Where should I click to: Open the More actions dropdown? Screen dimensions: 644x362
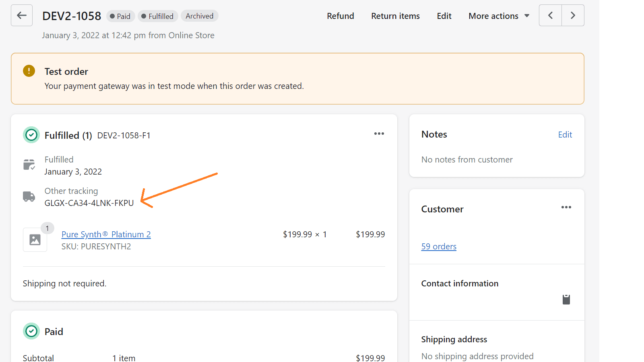click(x=498, y=16)
